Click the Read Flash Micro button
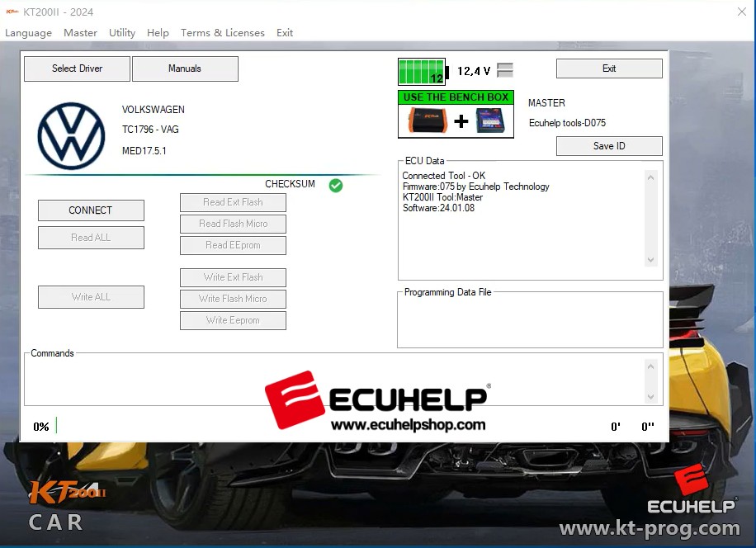 tap(233, 224)
